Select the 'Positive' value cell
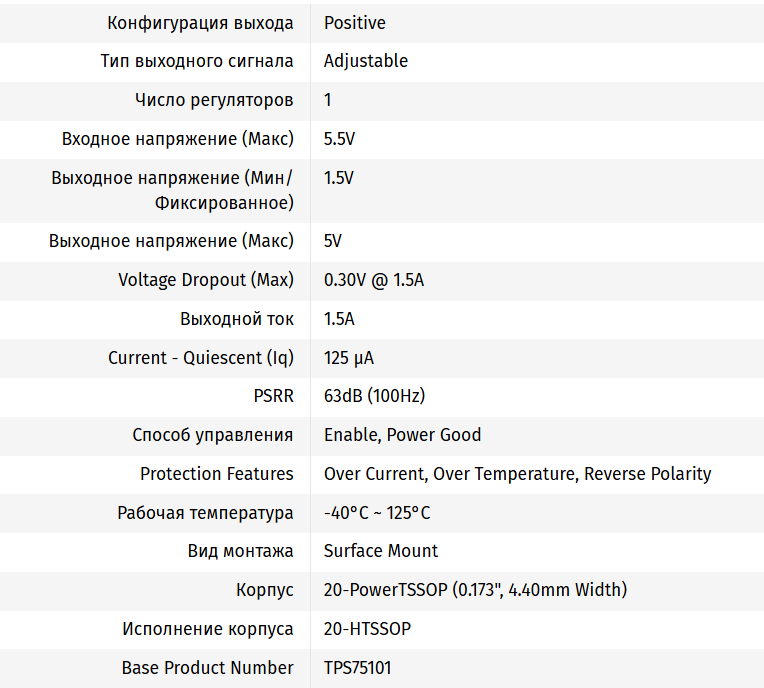Viewport: 764px width, 688px height. (x=354, y=22)
